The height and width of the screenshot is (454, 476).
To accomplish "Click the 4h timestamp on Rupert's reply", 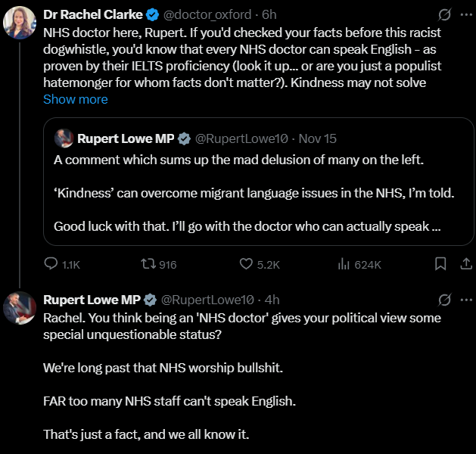I will (273, 300).
